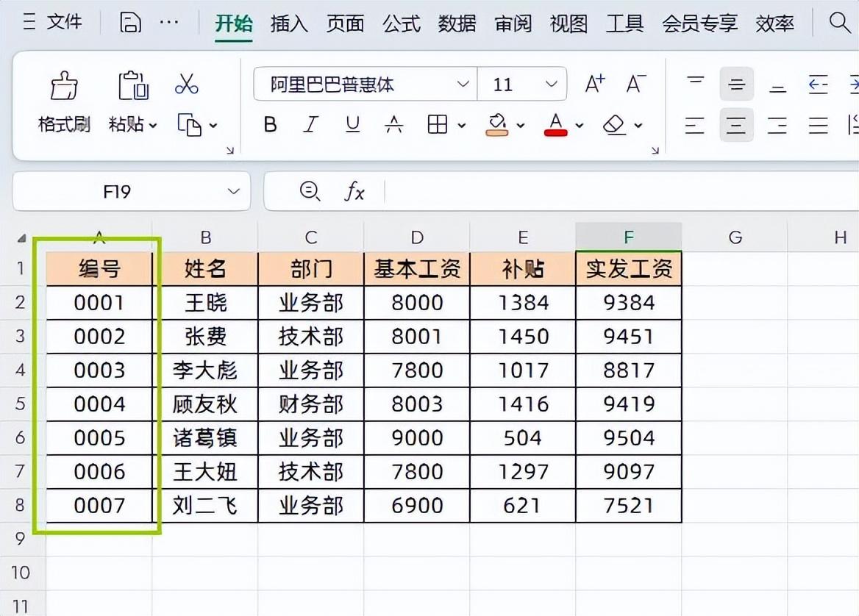
Task: Expand the clear formatting arrow
Action: click(638, 126)
